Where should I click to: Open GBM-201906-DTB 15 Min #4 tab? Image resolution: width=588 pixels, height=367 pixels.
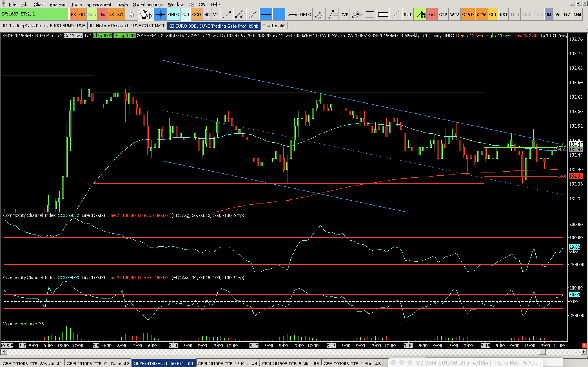[x=227, y=363]
